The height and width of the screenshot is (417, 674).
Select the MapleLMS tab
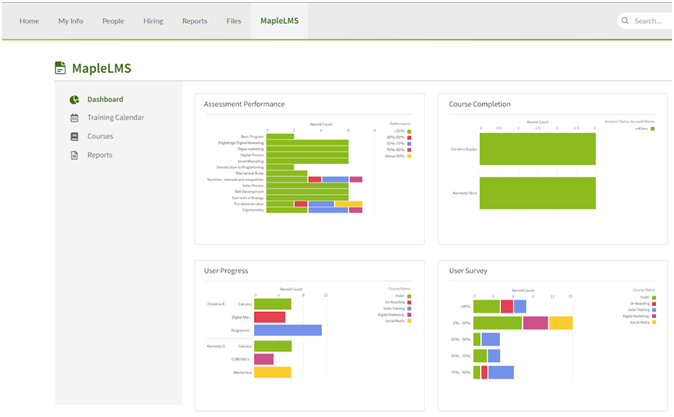click(x=279, y=21)
